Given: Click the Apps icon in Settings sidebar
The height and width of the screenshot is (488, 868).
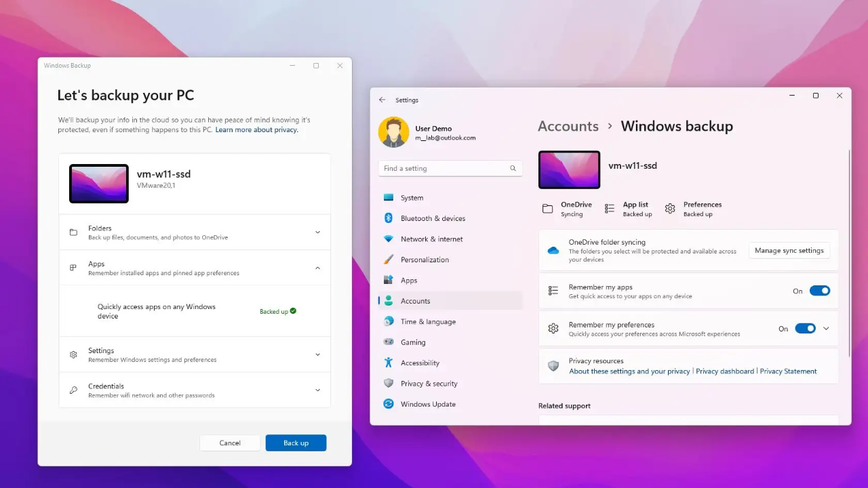Looking at the screenshot, I should 389,280.
